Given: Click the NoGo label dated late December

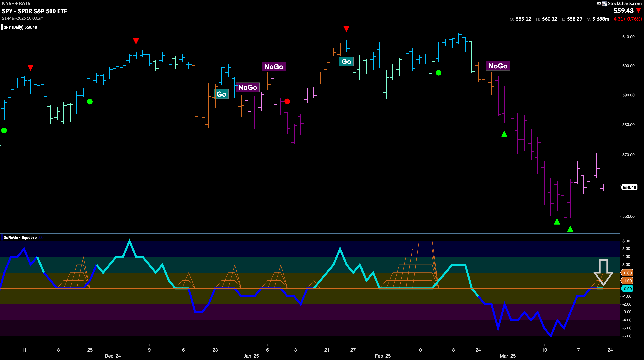Looking at the screenshot, I should (x=248, y=87).
